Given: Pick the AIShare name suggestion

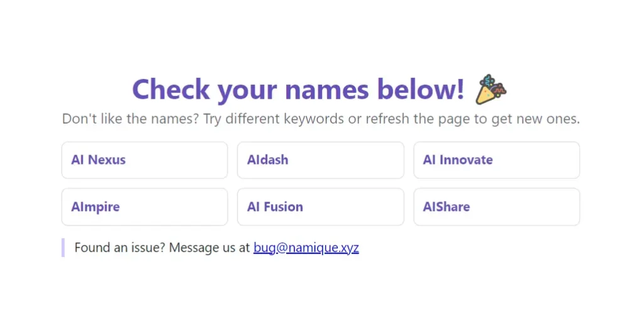Looking at the screenshot, I should point(496,207).
